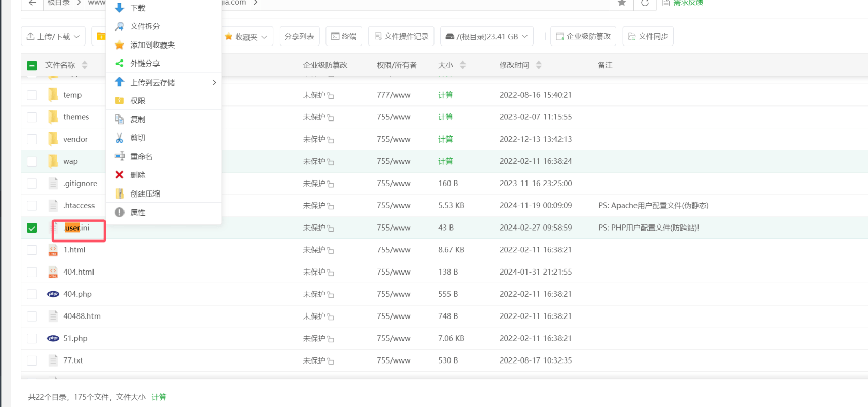The image size is (868, 407).
Task: Click the lock icon in 77.txt row
Action: (x=331, y=361)
